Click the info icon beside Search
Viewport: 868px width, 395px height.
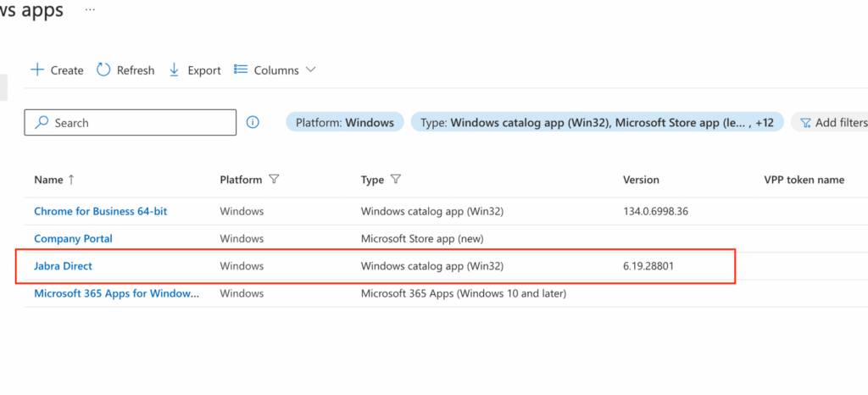253,122
